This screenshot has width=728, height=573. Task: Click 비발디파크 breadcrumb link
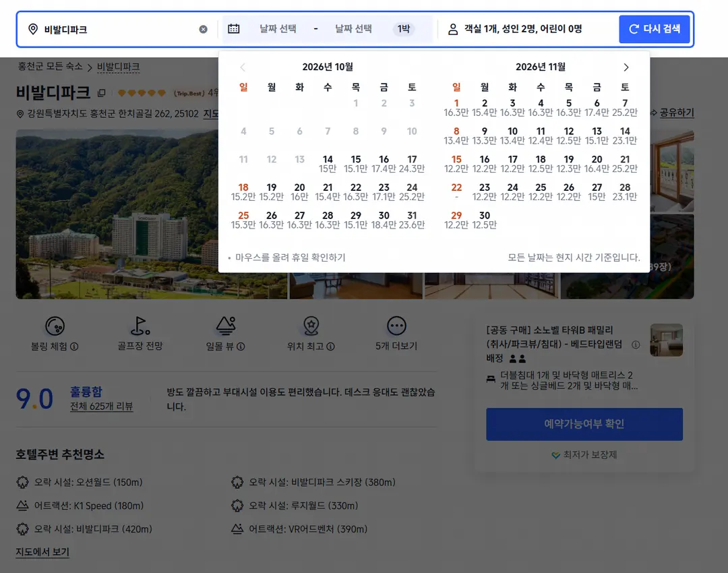pos(118,67)
